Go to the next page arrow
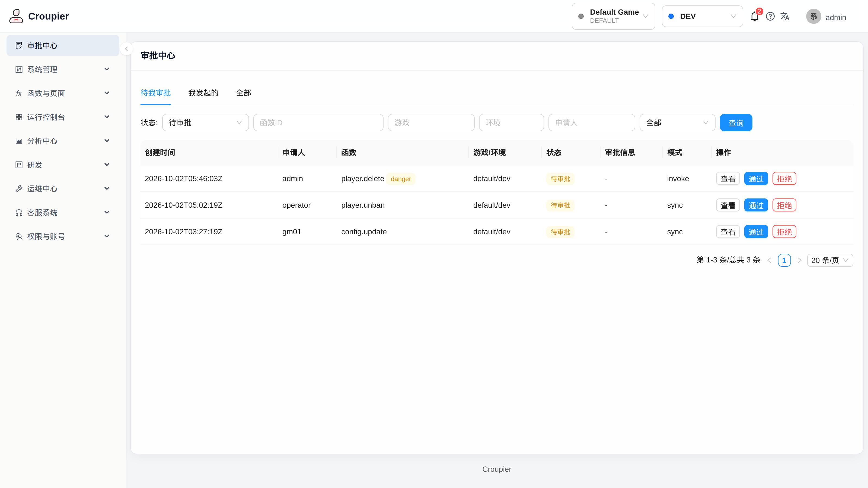Viewport: 868px width, 488px height. [x=799, y=260]
